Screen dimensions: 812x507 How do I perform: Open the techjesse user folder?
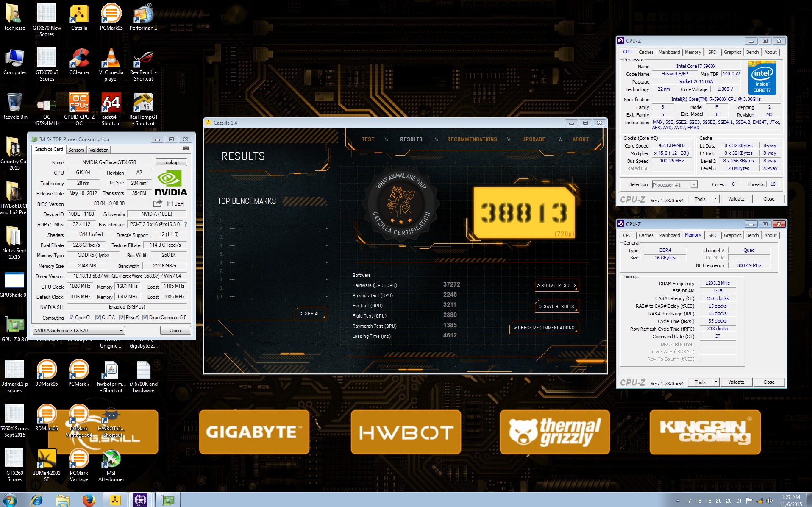(x=15, y=17)
